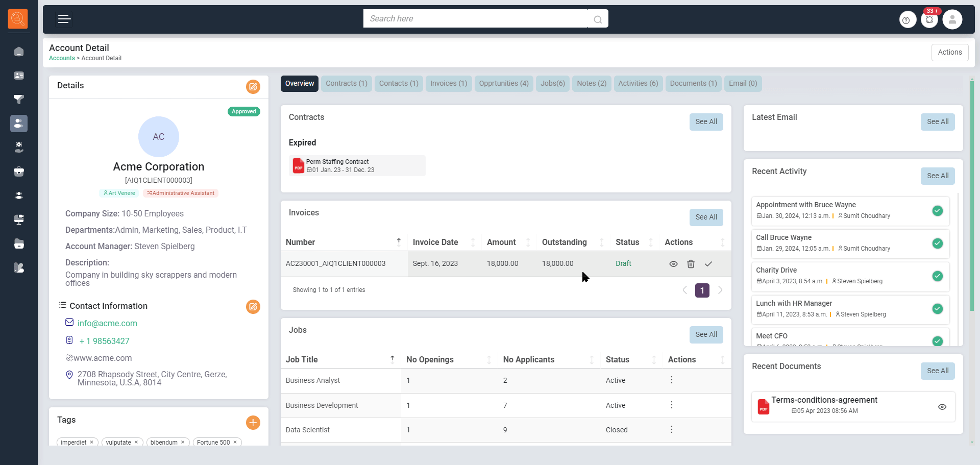Open the three-dot menu for Data Scientist
This screenshot has width=980, height=465.
tap(671, 430)
